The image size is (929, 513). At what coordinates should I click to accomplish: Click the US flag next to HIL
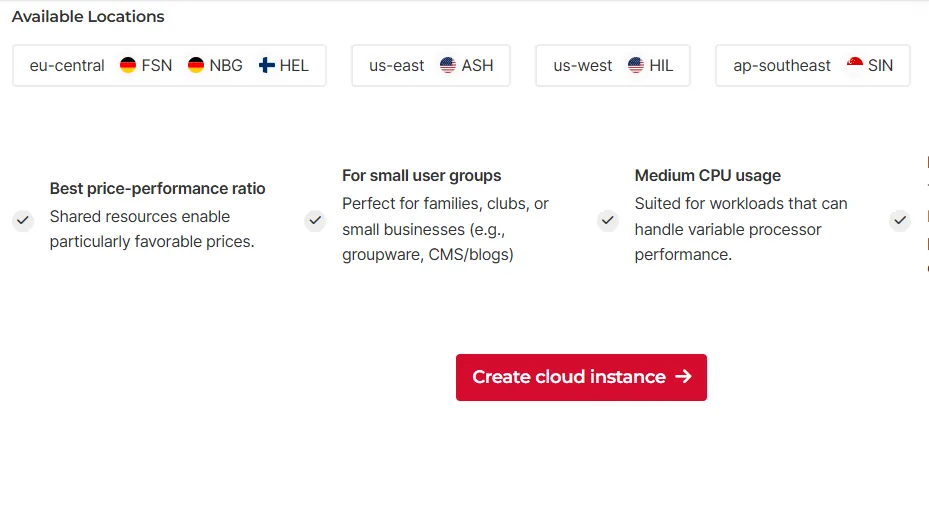(x=636, y=65)
